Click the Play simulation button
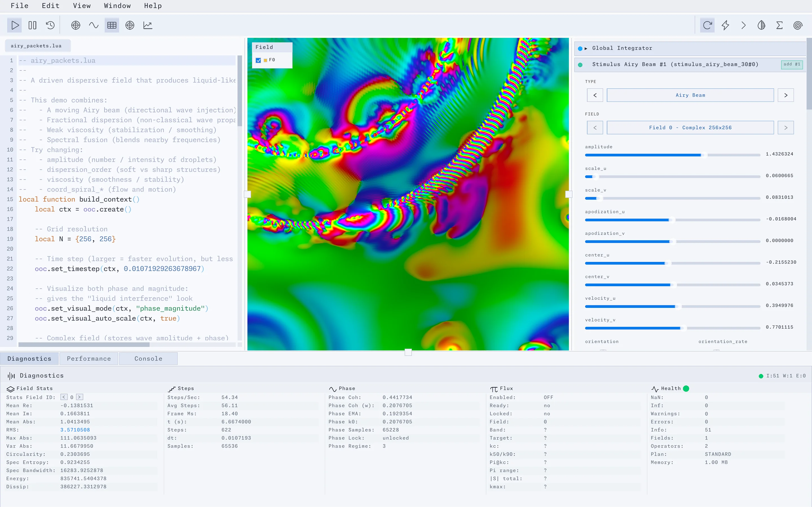 (15, 25)
